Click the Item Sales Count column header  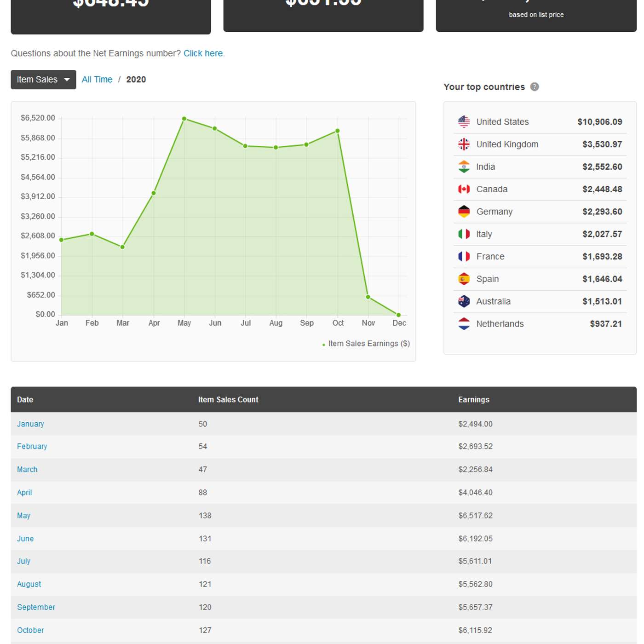point(228,399)
